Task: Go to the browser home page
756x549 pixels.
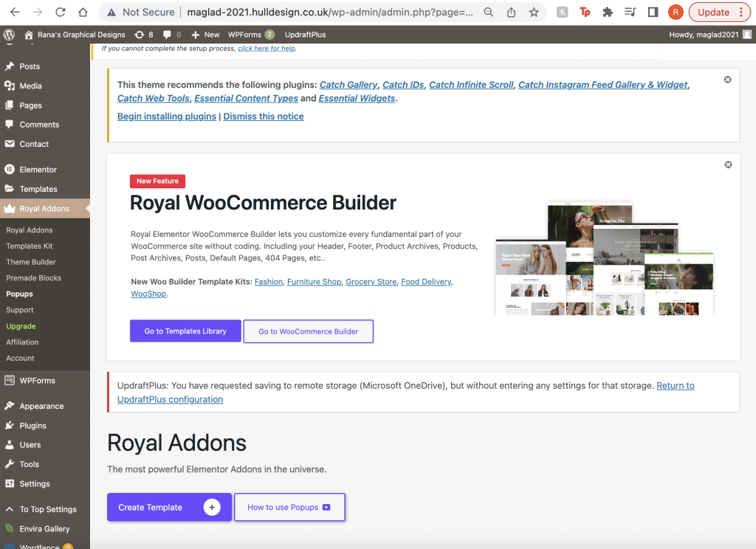Action: (83, 13)
